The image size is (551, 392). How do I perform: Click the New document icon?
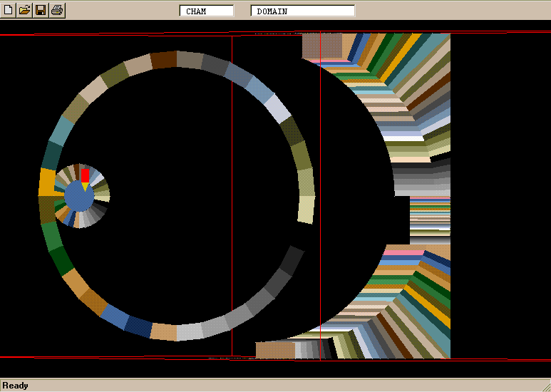pyautogui.click(x=8, y=10)
